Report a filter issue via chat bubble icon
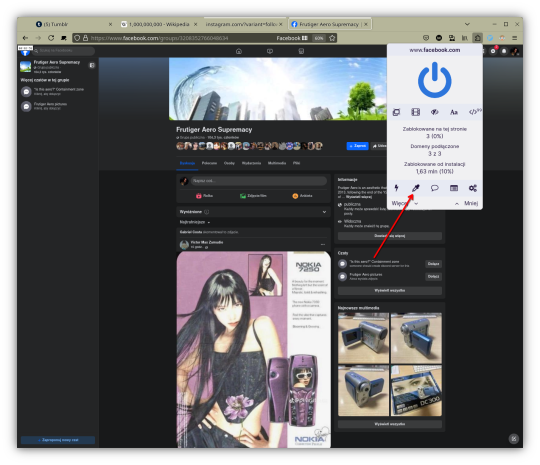This screenshot has height=465, width=540. tap(435, 188)
